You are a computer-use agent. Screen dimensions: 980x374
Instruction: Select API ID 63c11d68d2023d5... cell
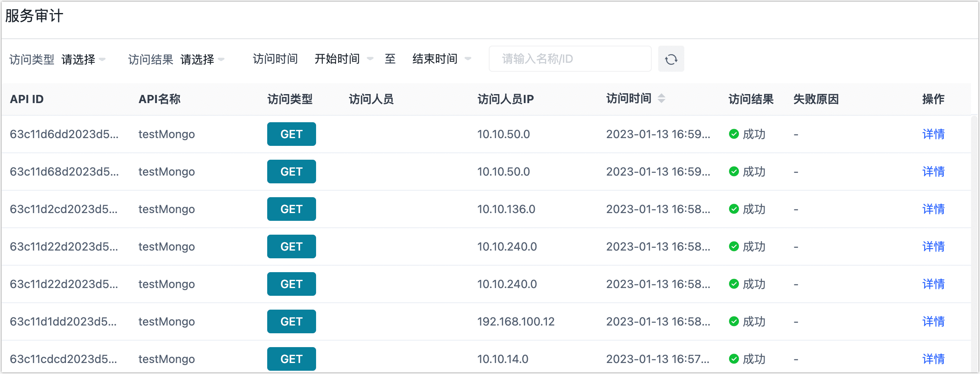[64, 172]
